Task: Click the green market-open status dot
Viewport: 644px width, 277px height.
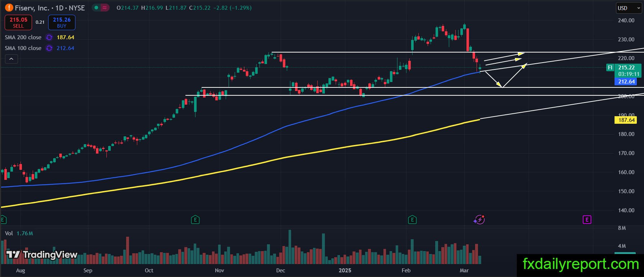Action: tap(96, 8)
